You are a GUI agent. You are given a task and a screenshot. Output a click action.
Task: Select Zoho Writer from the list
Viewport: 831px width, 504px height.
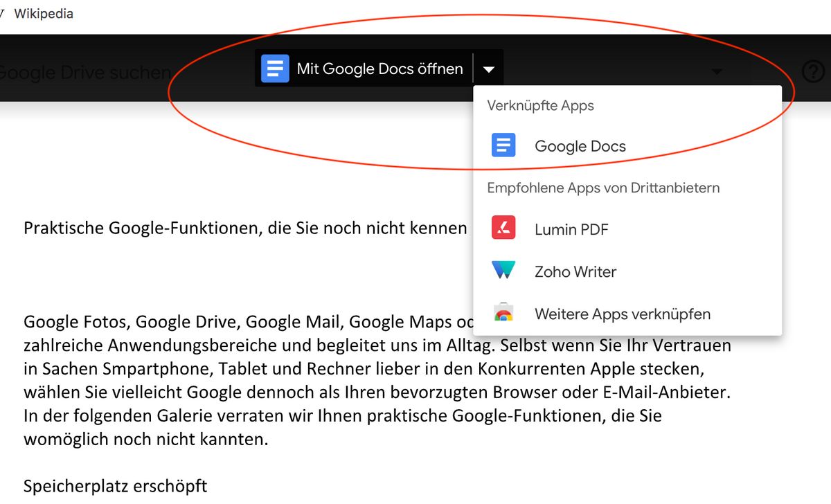click(x=627, y=271)
